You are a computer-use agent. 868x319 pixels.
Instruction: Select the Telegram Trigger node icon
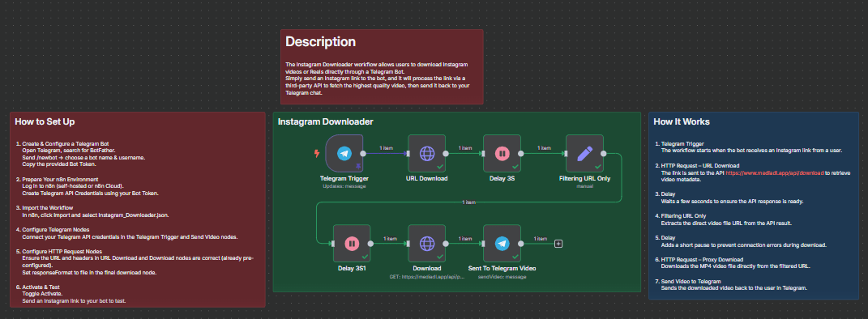pos(344,153)
